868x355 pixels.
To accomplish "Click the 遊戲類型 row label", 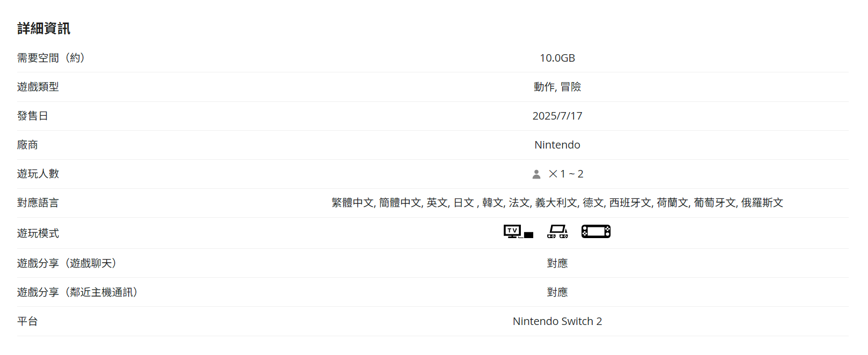I will 38,87.
